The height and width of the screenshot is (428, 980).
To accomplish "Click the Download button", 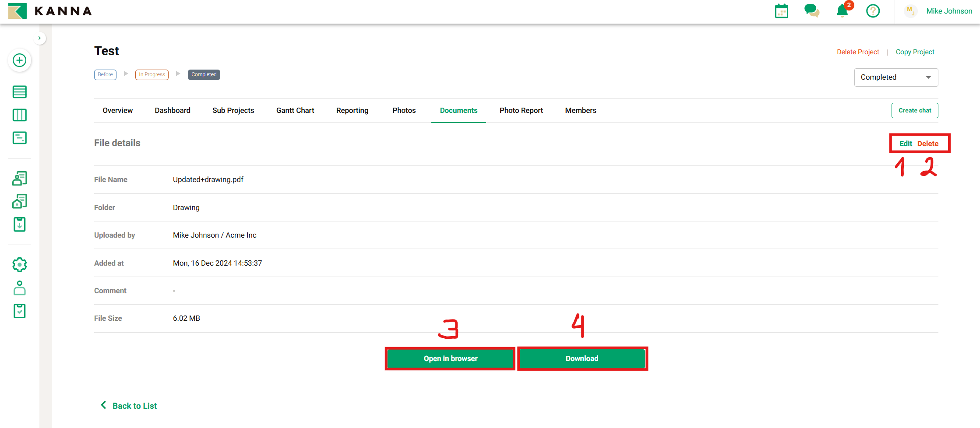I will (x=582, y=359).
